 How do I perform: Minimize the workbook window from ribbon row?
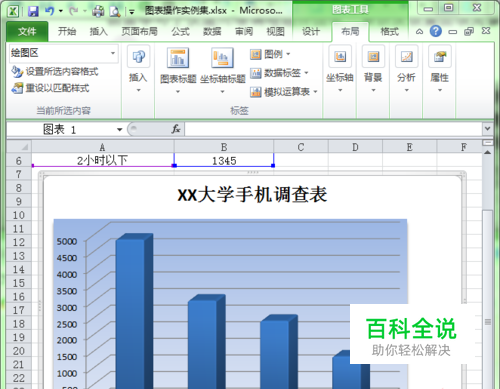pyautogui.click(x=452, y=32)
